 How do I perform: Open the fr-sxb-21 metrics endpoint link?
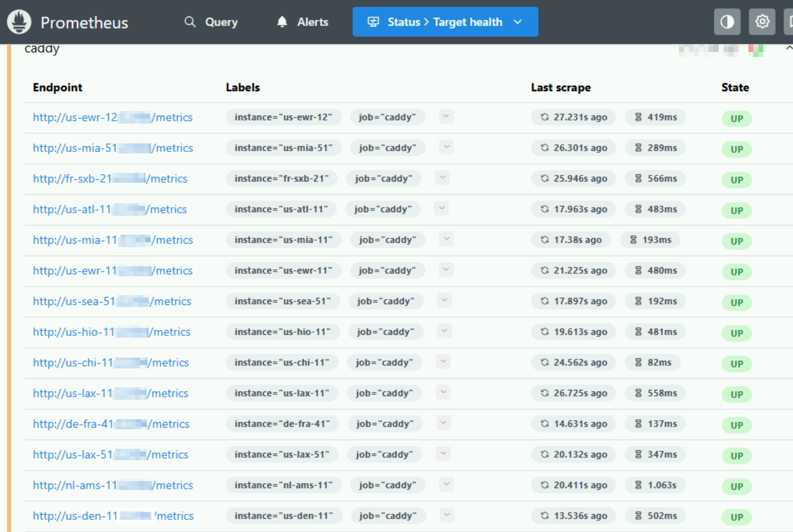110,178
